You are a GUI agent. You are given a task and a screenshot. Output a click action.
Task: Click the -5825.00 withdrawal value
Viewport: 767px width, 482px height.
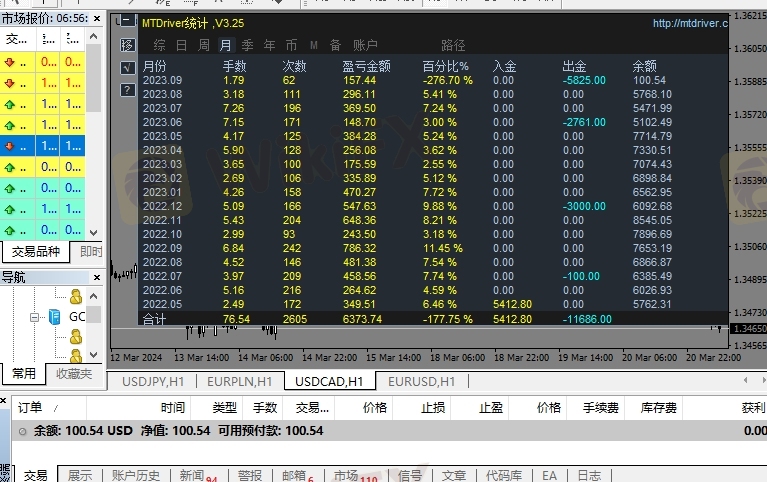[584, 80]
